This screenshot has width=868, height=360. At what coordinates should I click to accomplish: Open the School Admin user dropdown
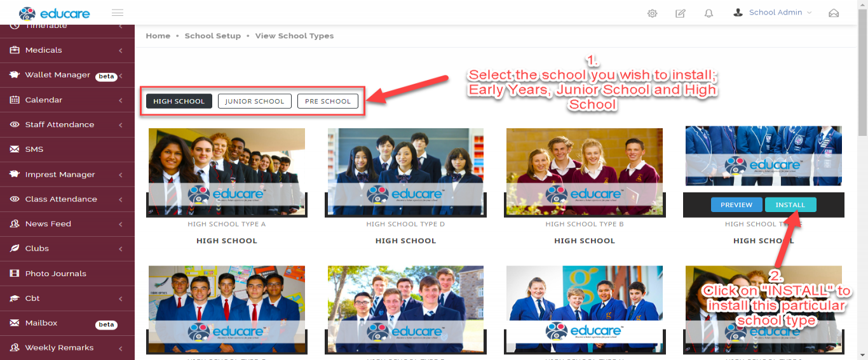coord(773,13)
